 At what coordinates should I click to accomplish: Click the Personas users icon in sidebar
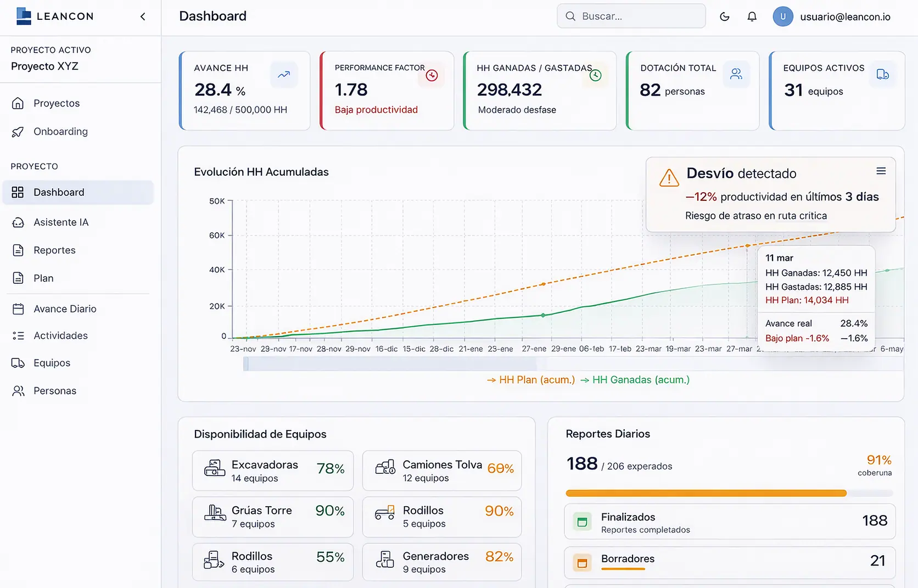point(18,391)
